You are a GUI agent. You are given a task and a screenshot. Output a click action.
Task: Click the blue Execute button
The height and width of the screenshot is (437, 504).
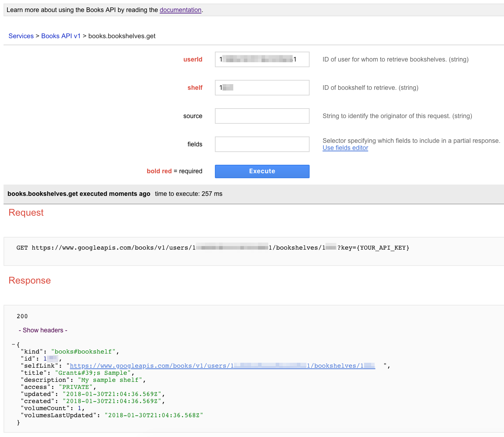point(262,171)
